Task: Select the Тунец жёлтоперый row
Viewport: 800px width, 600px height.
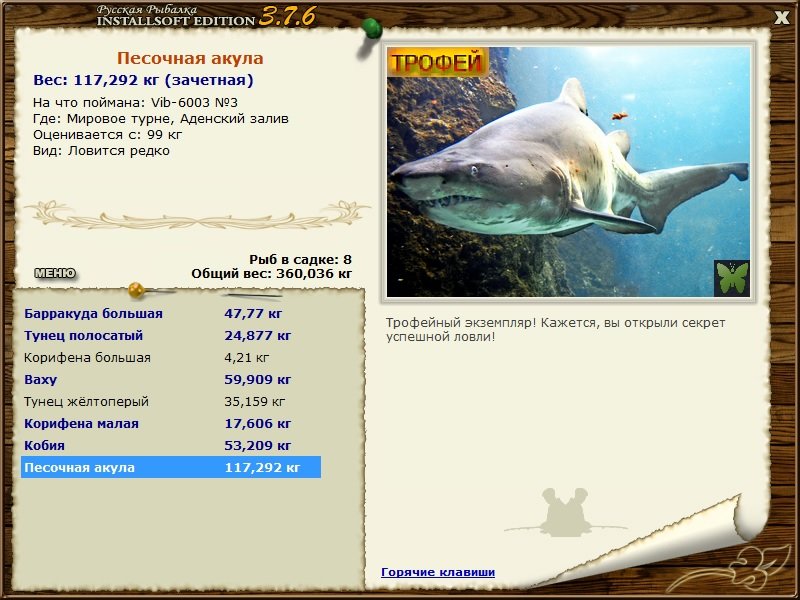Action: pos(171,402)
